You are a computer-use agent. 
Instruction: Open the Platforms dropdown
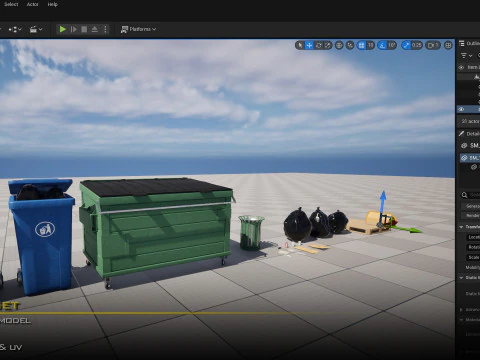coord(138,29)
